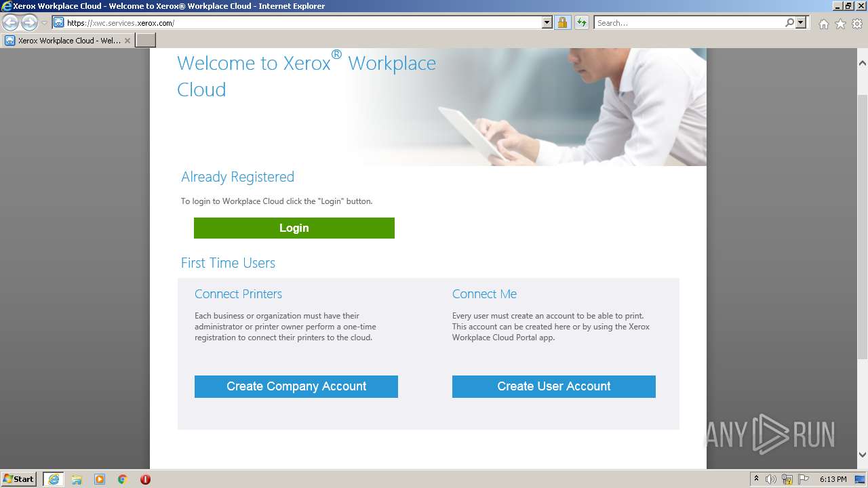Open the Windows Start menu

click(18, 479)
